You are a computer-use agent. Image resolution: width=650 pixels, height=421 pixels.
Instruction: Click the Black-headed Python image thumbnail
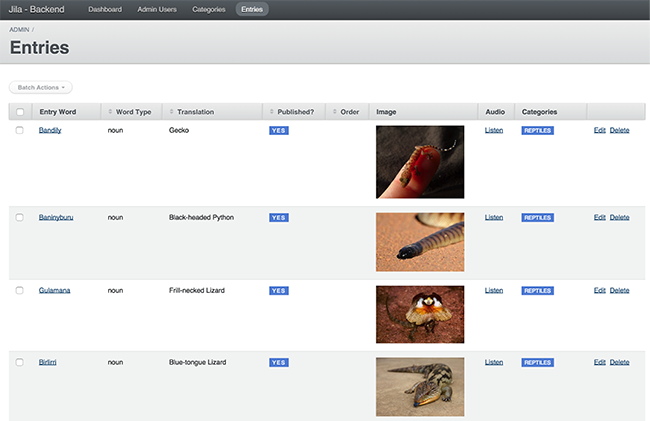pos(420,242)
